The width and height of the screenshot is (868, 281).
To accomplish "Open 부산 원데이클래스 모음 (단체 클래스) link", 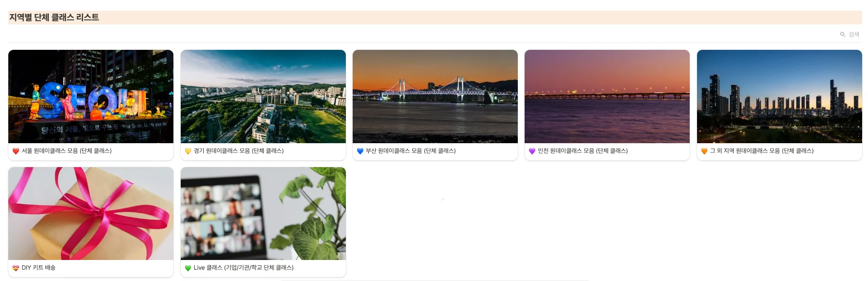I will coord(411,151).
